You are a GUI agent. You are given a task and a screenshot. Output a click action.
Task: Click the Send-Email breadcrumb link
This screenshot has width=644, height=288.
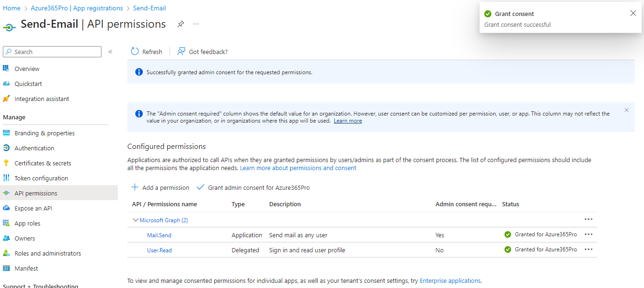coord(149,8)
